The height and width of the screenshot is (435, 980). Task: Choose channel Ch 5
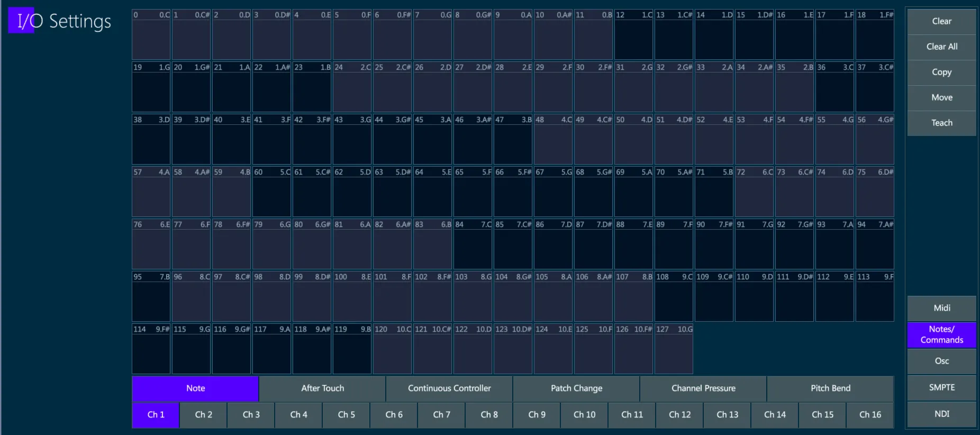(x=346, y=415)
